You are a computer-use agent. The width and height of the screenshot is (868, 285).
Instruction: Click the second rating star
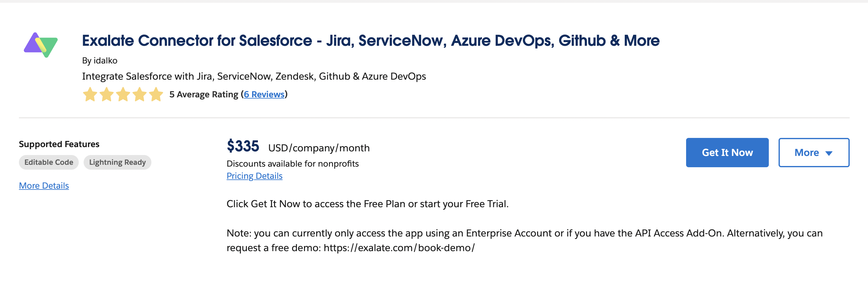click(x=107, y=95)
